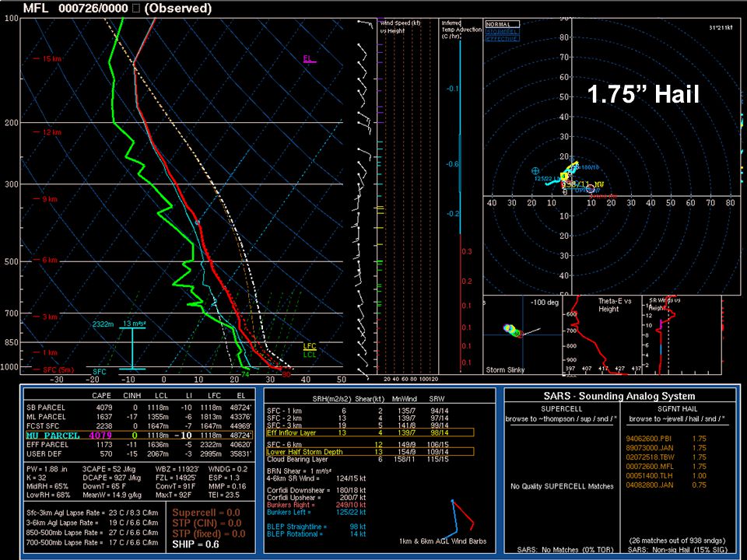Click the 'Theta-E vs Height' label

[x=615, y=305]
